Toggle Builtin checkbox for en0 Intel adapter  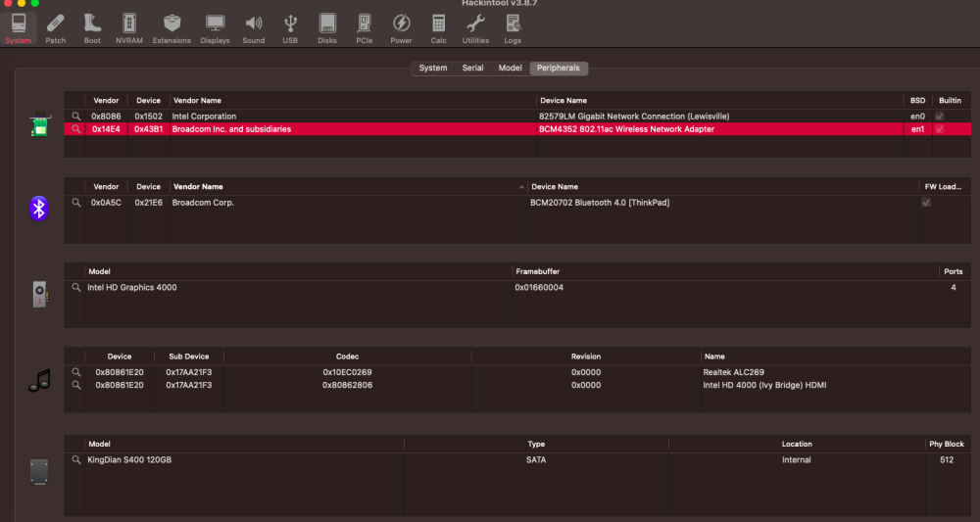[x=940, y=117]
